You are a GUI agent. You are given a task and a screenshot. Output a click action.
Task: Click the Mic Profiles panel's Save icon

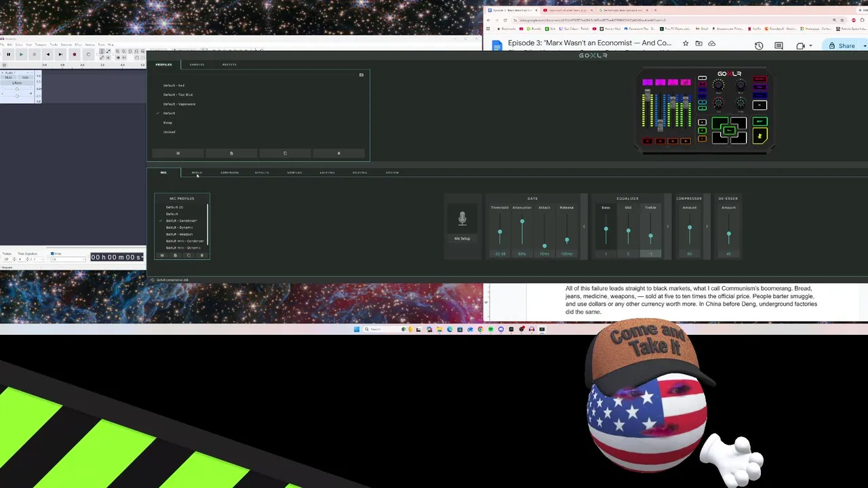[x=162, y=256]
